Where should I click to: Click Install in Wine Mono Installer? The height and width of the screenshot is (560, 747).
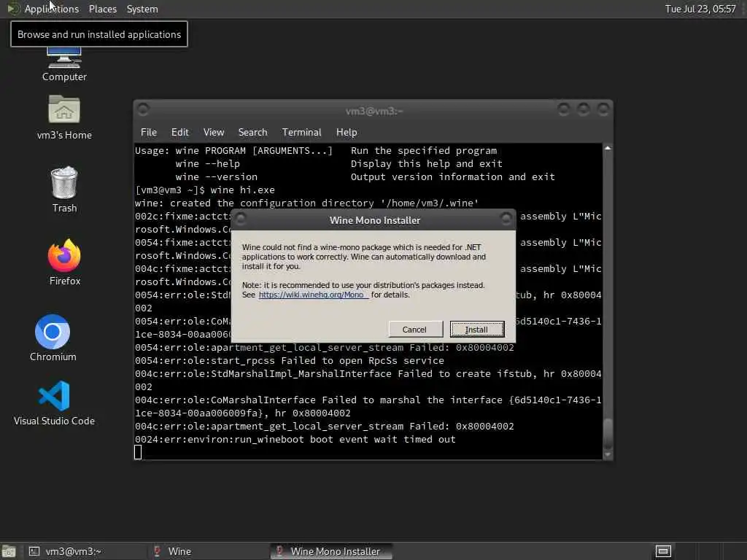(x=477, y=330)
